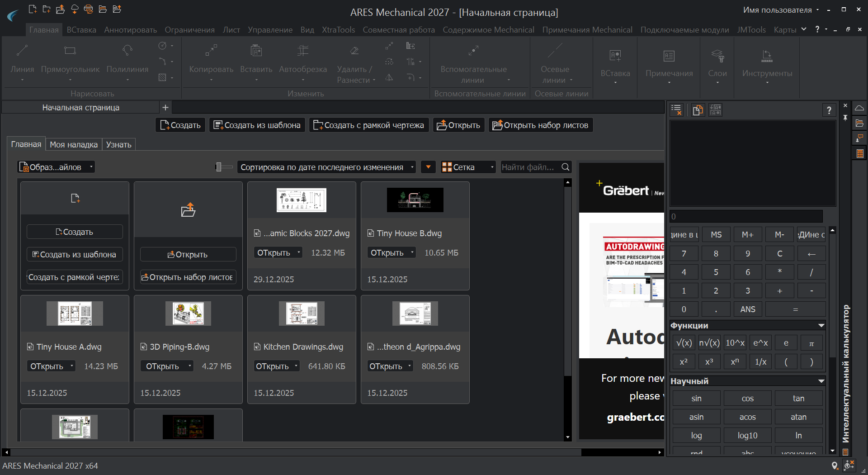Collapse the Функции calculator section
The image size is (868, 475).
point(821,325)
